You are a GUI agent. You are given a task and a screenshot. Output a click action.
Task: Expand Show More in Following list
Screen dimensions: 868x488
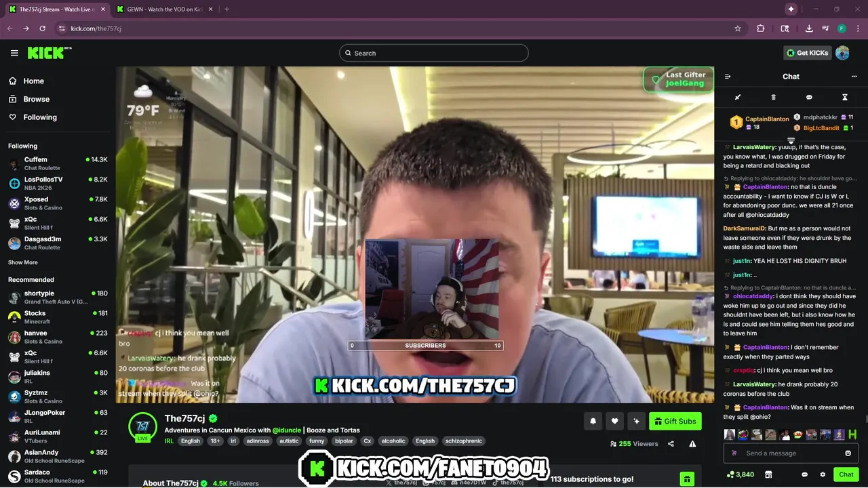click(23, 262)
